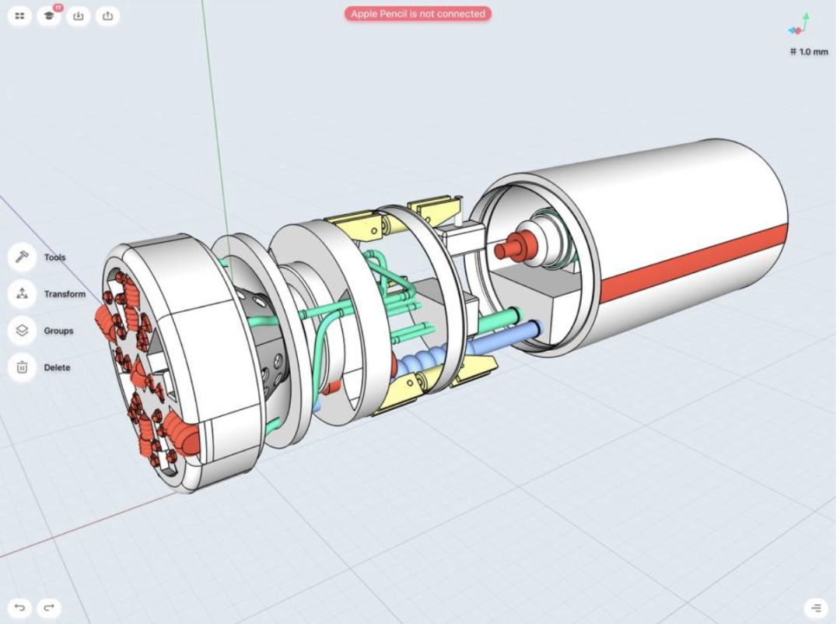Dismiss the Apple Pencil not connected banner
Image resolution: width=840 pixels, height=624 pixels.
(418, 14)
